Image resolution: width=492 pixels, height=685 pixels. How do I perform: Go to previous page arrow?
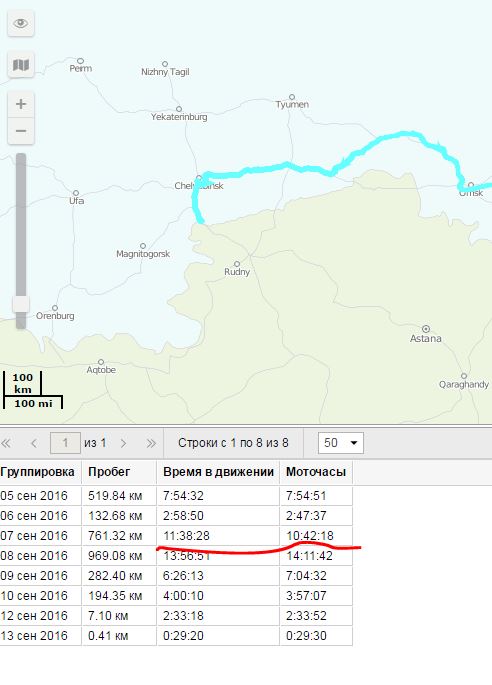34,443
